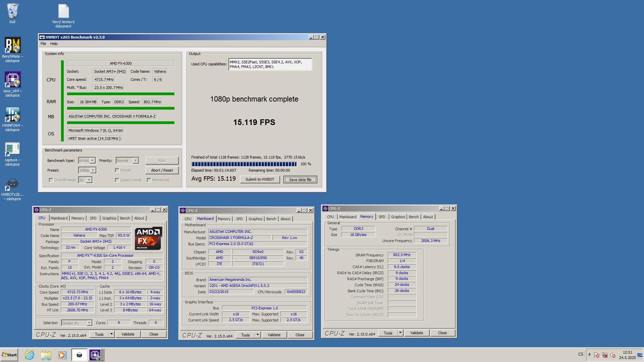Open the Start menu
Screen dimensions: 644x362
pyautogui.click(x=9, y=355)
